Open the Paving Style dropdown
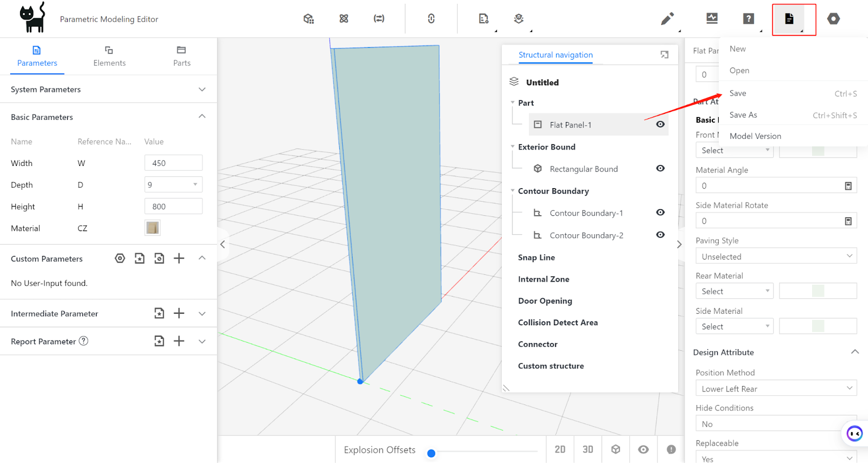This screenshot has height=463, width=868. pyautogui.click(x=776, y=256)
